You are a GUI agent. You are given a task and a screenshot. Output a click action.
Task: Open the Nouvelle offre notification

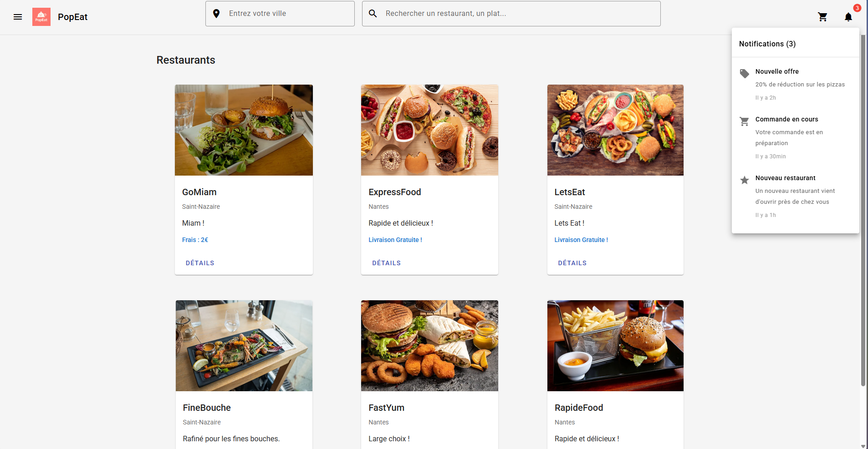[x=799, y=84]
